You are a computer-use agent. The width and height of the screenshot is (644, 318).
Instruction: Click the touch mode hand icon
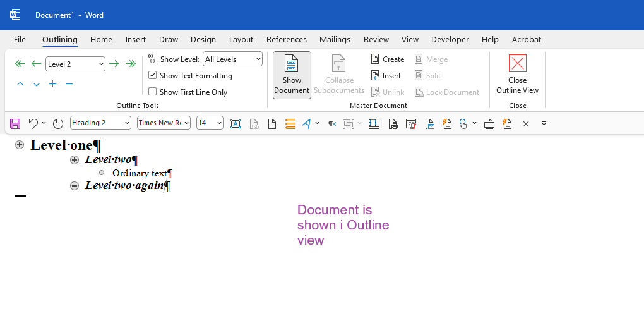click(463, 123)
